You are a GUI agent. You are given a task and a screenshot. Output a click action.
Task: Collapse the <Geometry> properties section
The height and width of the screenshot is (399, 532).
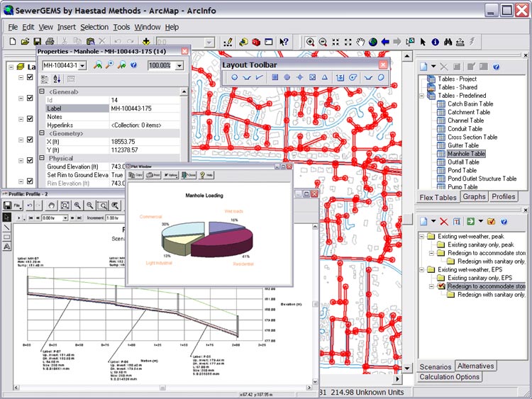point(42,133)
